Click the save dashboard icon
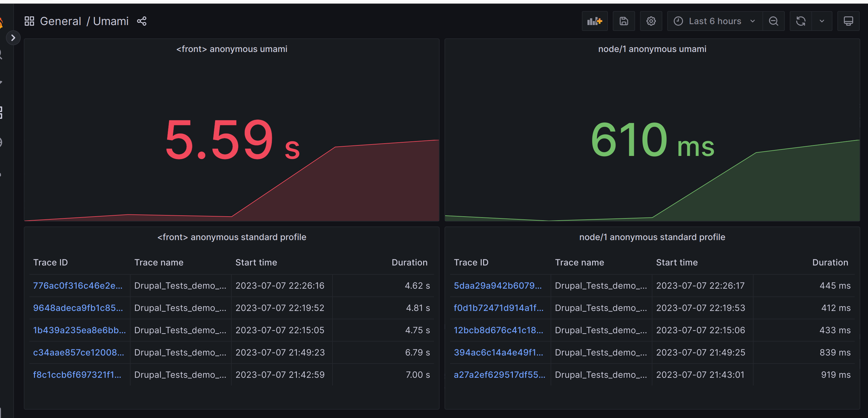 [623, 21]
